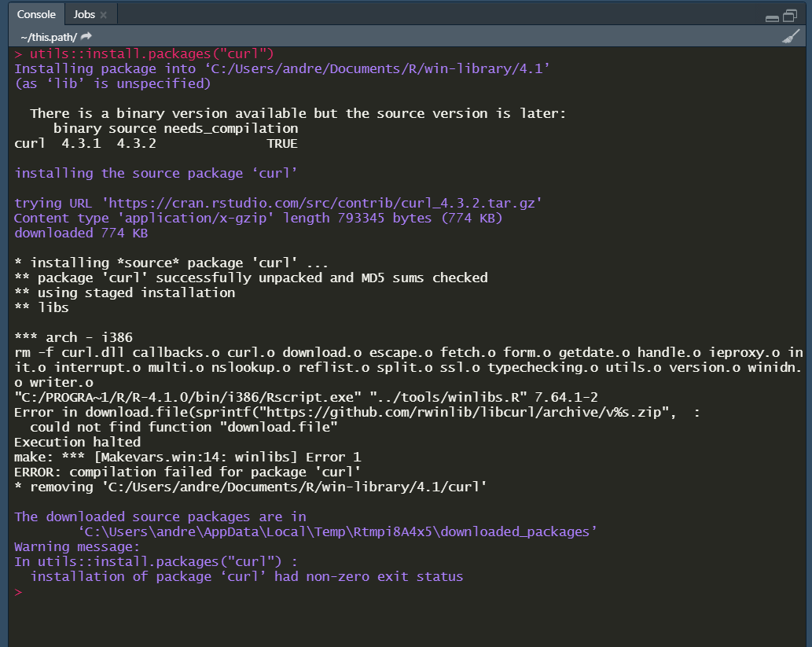Click the 'could not find function "download.file"' line
The height and width of the screenshot is (647, 812).
click(184, 428)
